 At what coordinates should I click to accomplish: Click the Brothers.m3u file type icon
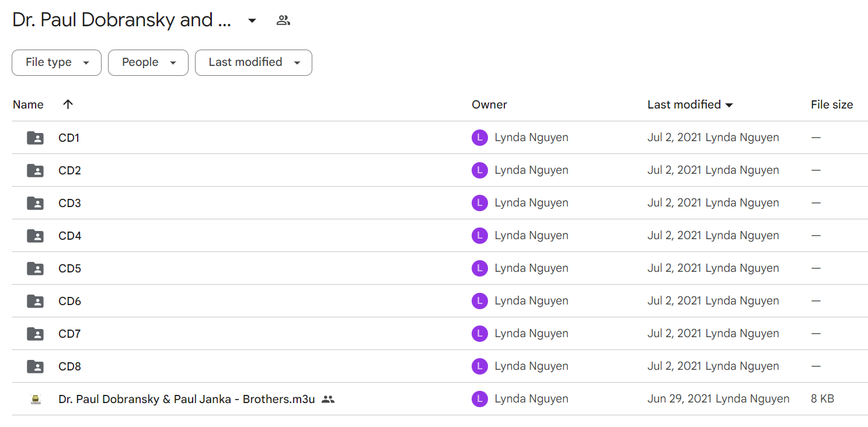[36, 399]
